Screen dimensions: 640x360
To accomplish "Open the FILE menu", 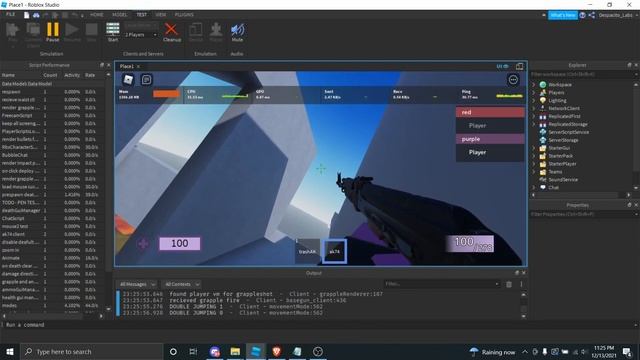I will pos(10,14).
